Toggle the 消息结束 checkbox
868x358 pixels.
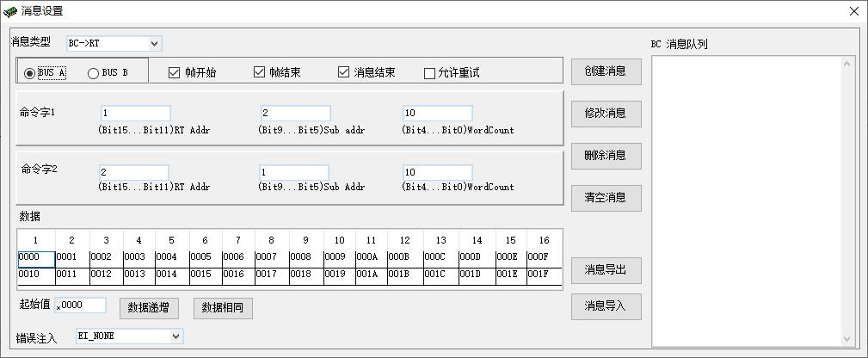(x=344, y=72)
